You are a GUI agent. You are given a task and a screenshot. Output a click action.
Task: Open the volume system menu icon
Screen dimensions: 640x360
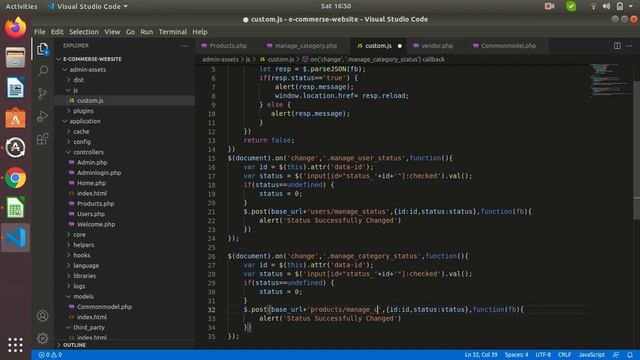(x=607, y=6)
